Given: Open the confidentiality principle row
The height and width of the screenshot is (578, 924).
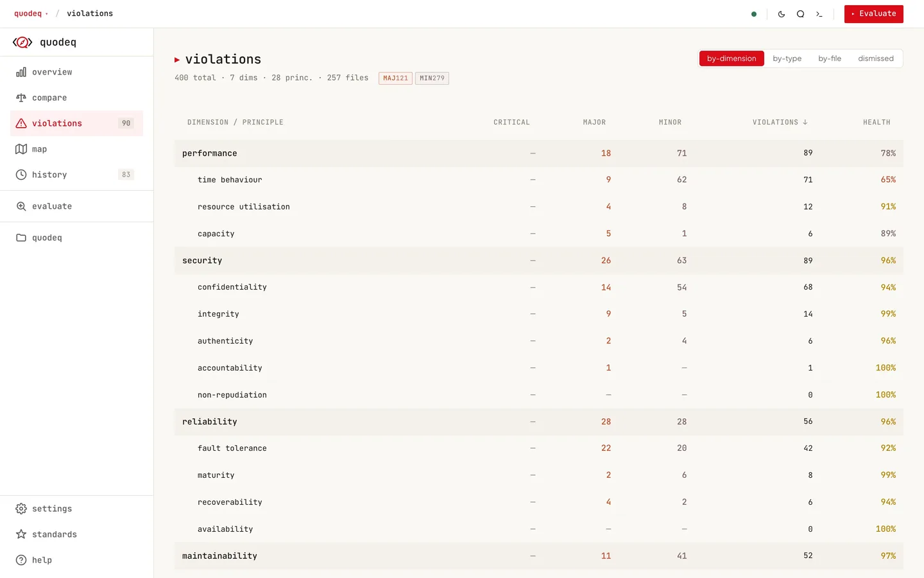Looking at the screenshot, I should (x=539, y=287).
